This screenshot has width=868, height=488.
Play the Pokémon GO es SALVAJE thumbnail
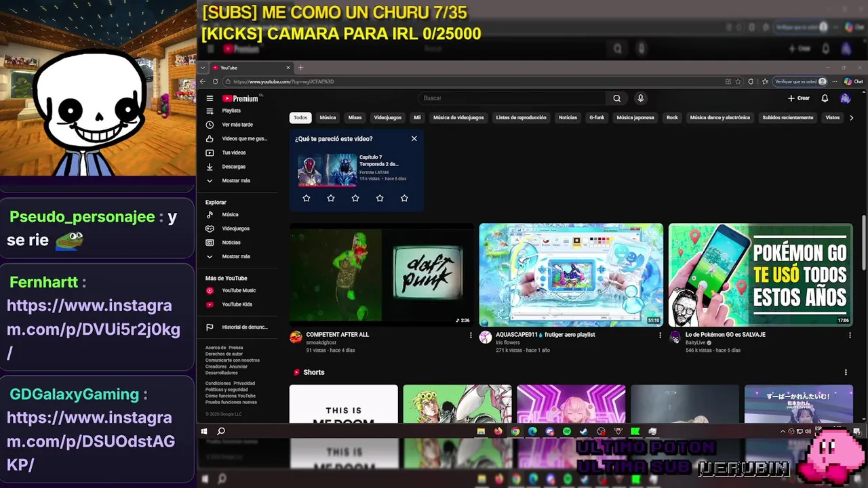[761, 274]
